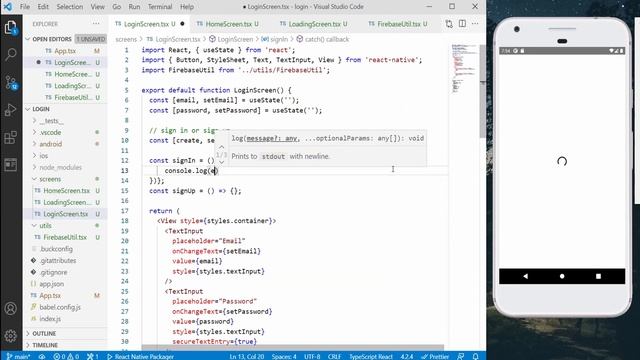Collapse the LOGIN folder section
The height and width of the screenshot is (360, 640).
[x=28, y=109]
